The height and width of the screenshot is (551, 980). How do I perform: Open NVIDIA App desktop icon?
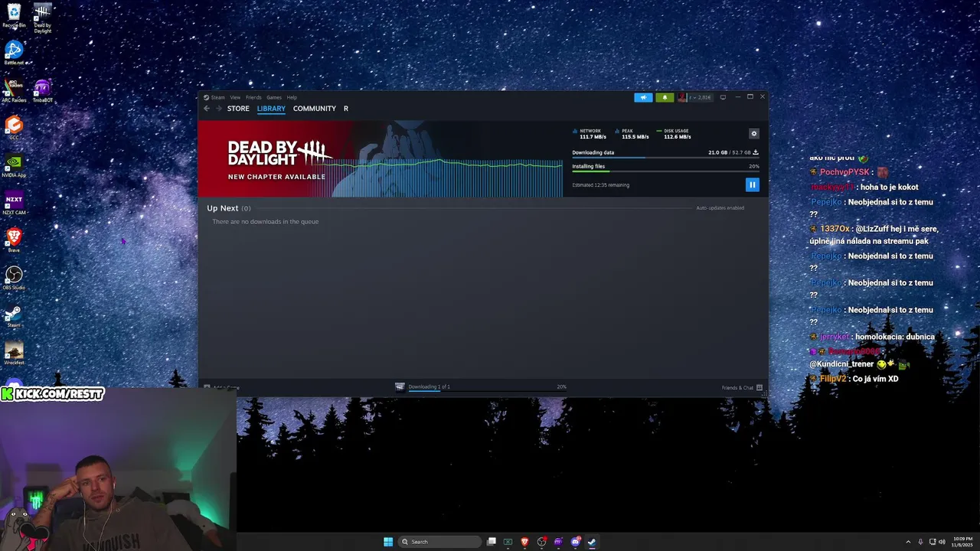click(x=14, y=165)
